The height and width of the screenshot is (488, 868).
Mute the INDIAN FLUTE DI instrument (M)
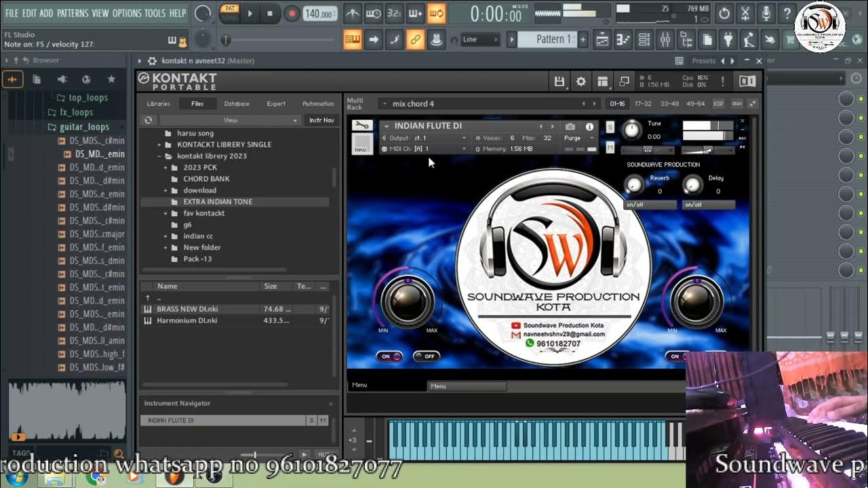[610, 147]
